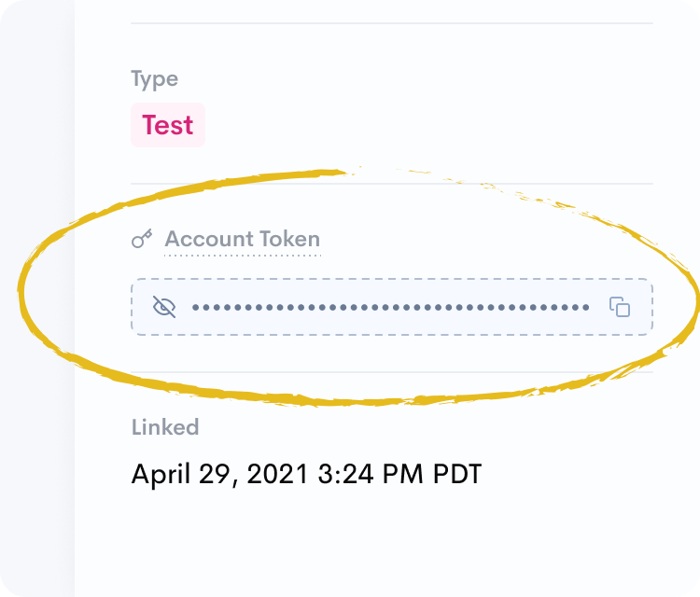Open the Account Token dotted-underline label
The width and height of the screenshot is (700, 597).
click(x=243, y=240)
